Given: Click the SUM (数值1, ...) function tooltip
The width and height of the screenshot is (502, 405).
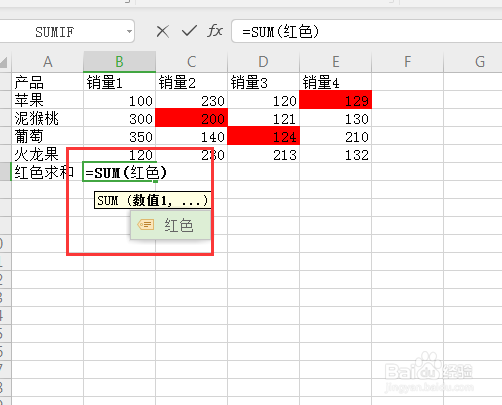Looking at the screenshot, I should (x=153, y=200).
